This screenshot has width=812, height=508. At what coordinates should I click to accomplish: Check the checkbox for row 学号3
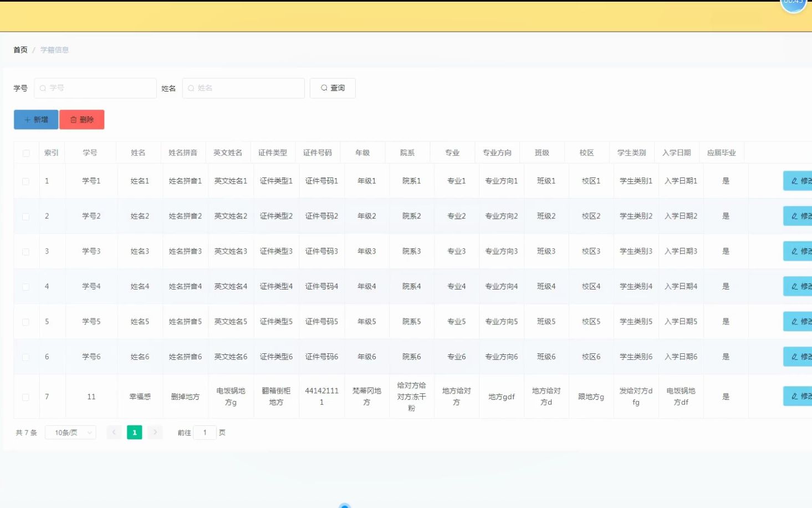pyautogui.click(x=26, y=252)
